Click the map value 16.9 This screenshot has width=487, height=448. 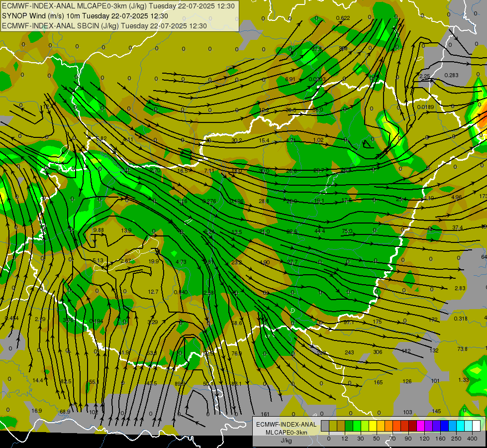(37, 411)
